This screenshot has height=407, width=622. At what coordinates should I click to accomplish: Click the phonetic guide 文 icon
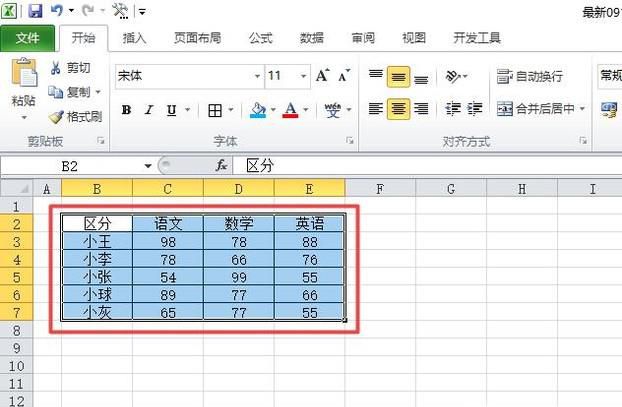tap(332, 110)
